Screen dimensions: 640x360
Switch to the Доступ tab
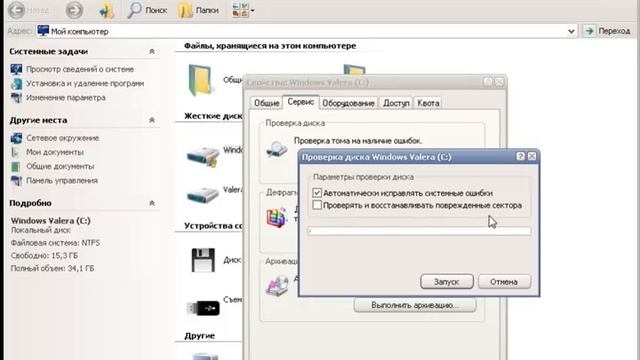click(396, 103)
